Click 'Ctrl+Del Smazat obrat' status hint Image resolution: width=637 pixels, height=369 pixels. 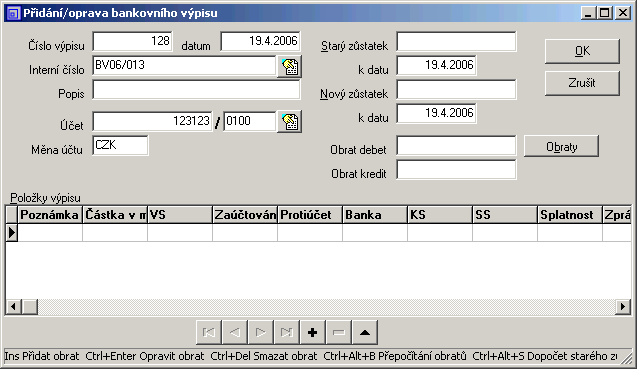click(264, 356)
